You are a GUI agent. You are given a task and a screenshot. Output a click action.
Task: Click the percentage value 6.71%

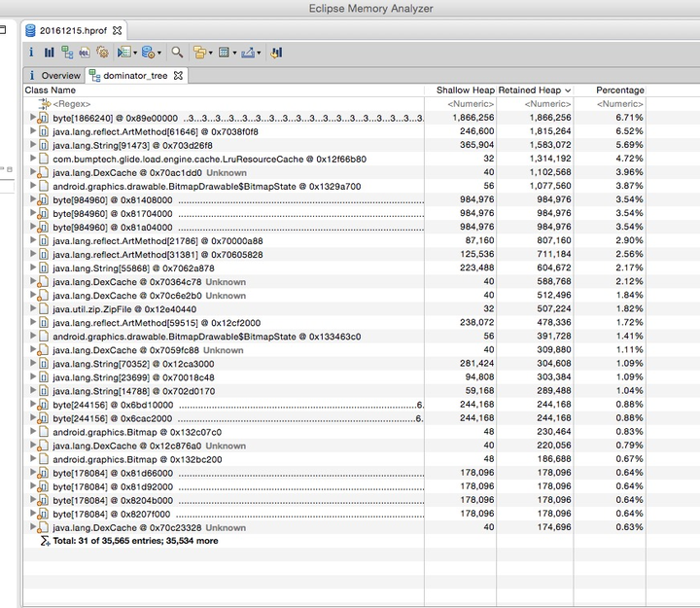[629, 118]
